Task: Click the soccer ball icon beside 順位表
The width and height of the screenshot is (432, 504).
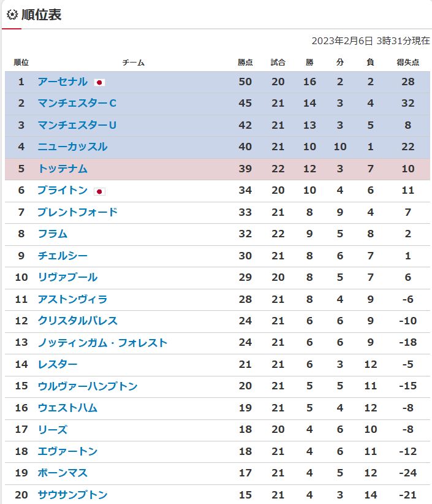Action: pyautogui.click(x=12, y=15)
